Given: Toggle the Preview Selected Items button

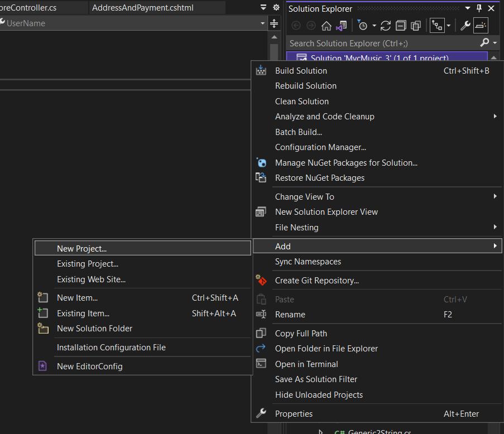Looking at the screenshot, I should [481, 26].
